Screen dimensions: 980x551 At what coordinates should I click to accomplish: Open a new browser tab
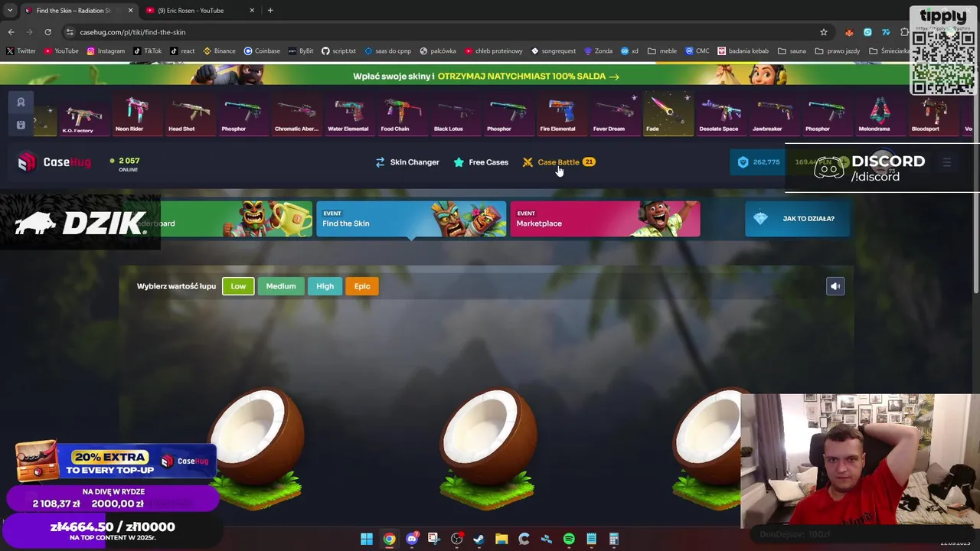tap(270, 11)
